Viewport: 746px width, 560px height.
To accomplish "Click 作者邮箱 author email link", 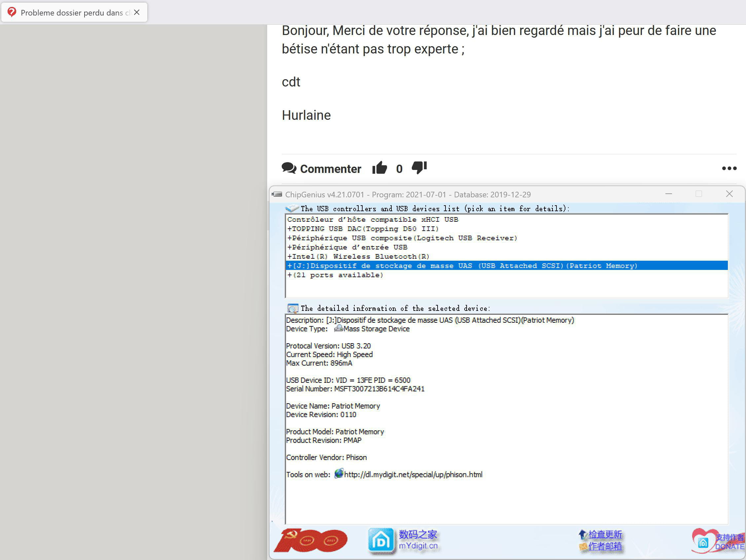I will [605, 546].
